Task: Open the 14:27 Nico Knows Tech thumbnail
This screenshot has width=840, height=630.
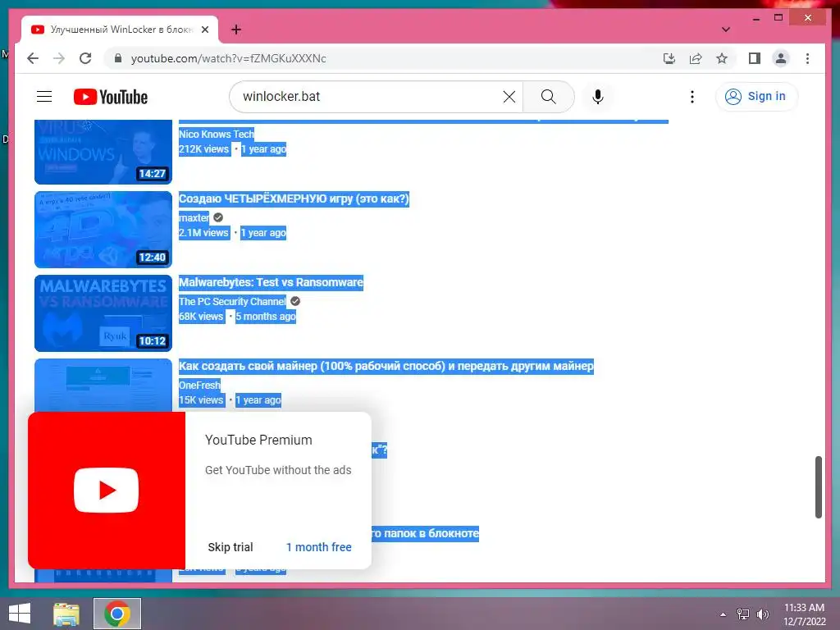Action: 103,152
